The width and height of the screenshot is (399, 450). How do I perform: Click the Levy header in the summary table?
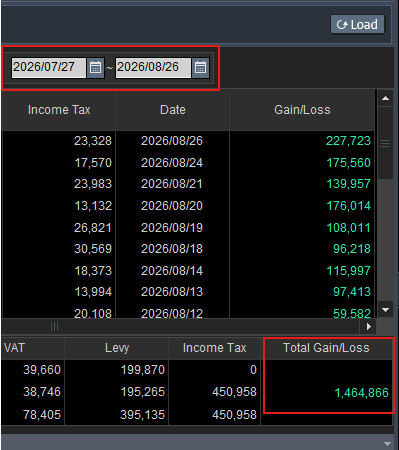pyautogui.click(x=117, y=348)
